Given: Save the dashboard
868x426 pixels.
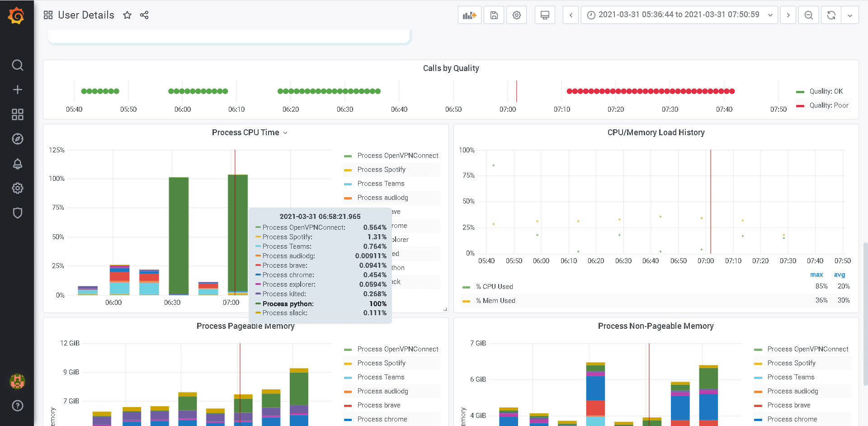Looking at the screenshot, I should pyautogui.click(x=494, y=15).
